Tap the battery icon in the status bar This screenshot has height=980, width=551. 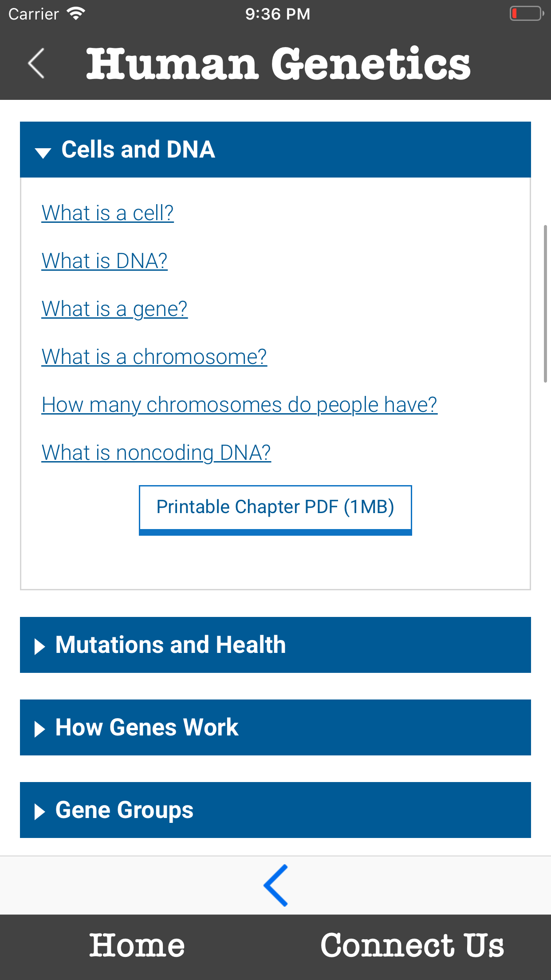(x=526, y=14)
